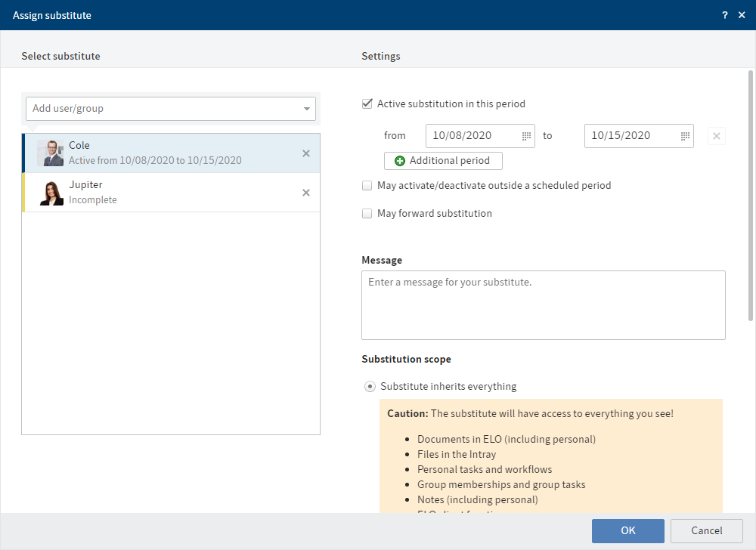756x550 pixels.
Task: Click Cole's Active from 10/08/2020 status text
Action: click(155, 160)
